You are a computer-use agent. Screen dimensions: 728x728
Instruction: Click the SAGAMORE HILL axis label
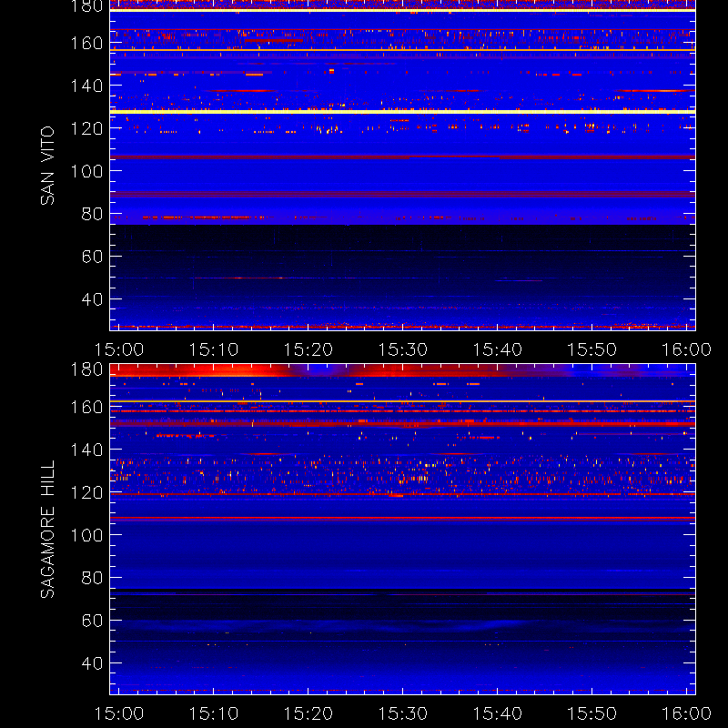pyautogui.click(x=47, y=529)
